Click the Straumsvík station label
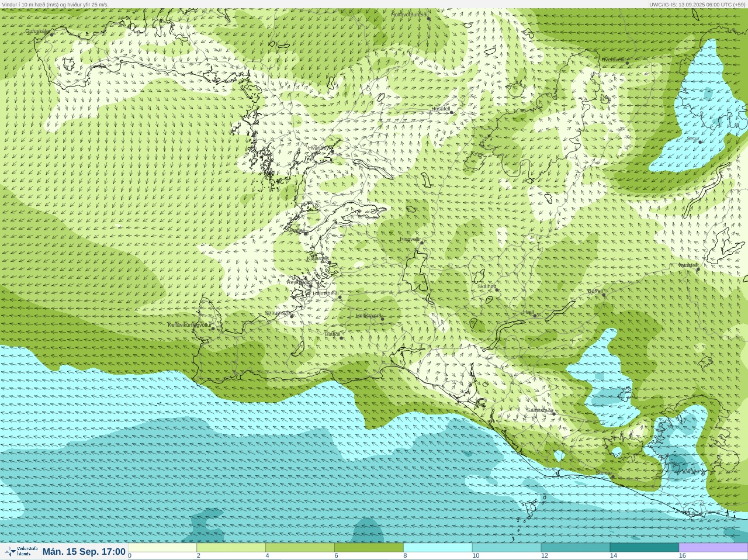The image size is (748, 560). click(278, 313)
